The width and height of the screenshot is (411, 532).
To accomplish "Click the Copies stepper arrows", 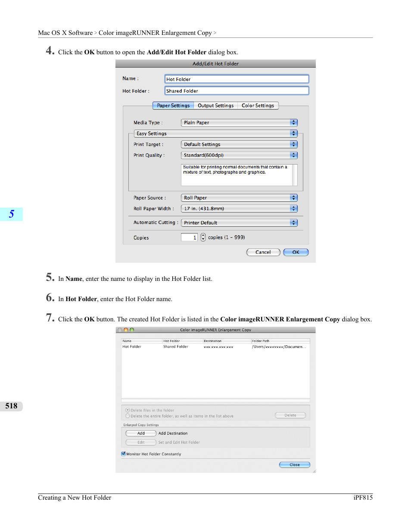I will pyautogui.click(x=203, y=237).
